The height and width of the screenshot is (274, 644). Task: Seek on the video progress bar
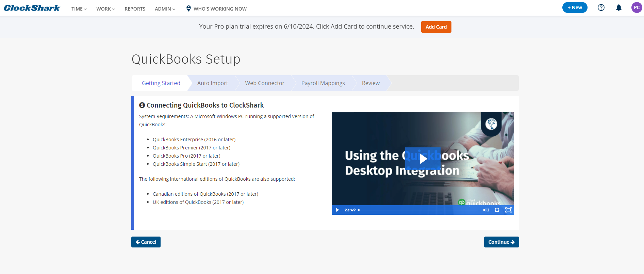tap(418, 210)
